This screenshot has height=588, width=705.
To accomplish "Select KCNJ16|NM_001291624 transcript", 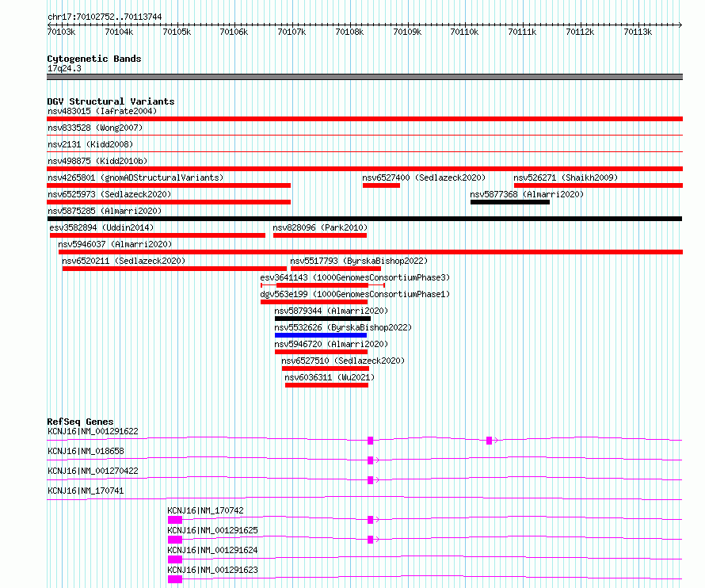I will pyautogui.click(x=212, y=550).
